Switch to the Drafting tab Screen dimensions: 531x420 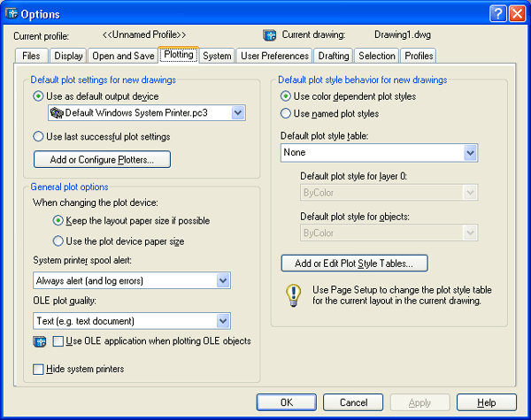click(334, 56)
